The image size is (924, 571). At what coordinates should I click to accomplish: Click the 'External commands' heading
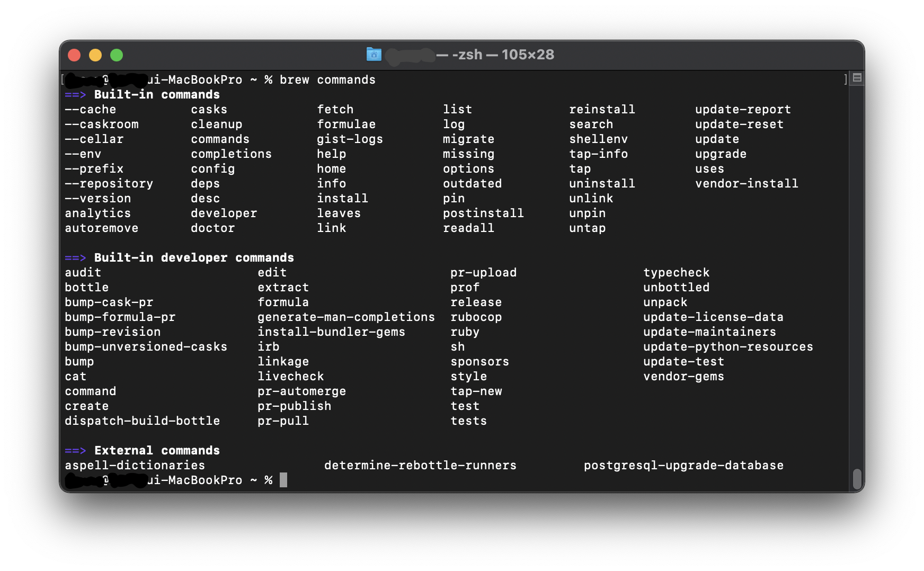tap(157, 451)
